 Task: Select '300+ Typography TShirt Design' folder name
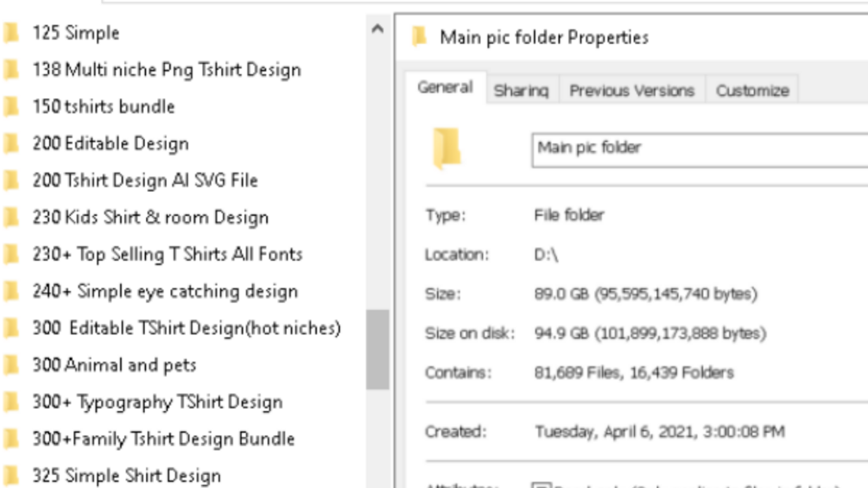157,402
